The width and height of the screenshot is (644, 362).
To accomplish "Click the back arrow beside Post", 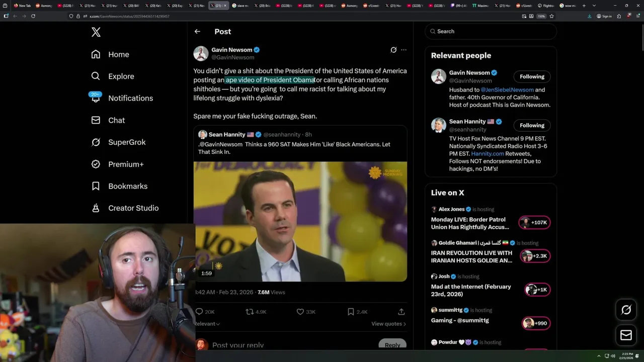I will 197,31.
